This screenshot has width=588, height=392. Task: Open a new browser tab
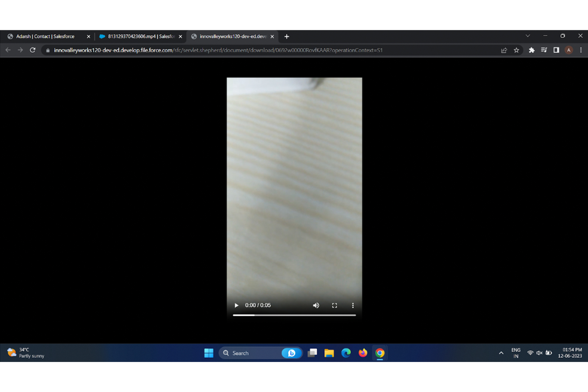click(287, 37)
